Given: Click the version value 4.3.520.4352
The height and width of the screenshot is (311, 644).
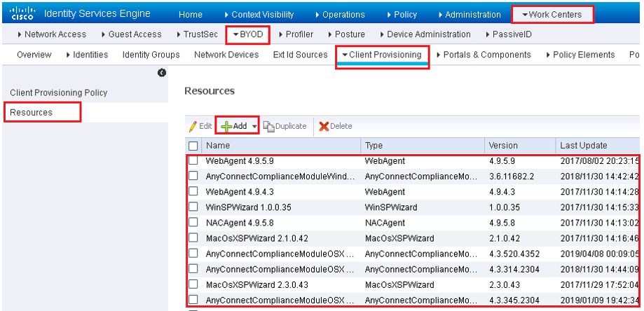Looking at the screenshot, I should tap(514, 254).
